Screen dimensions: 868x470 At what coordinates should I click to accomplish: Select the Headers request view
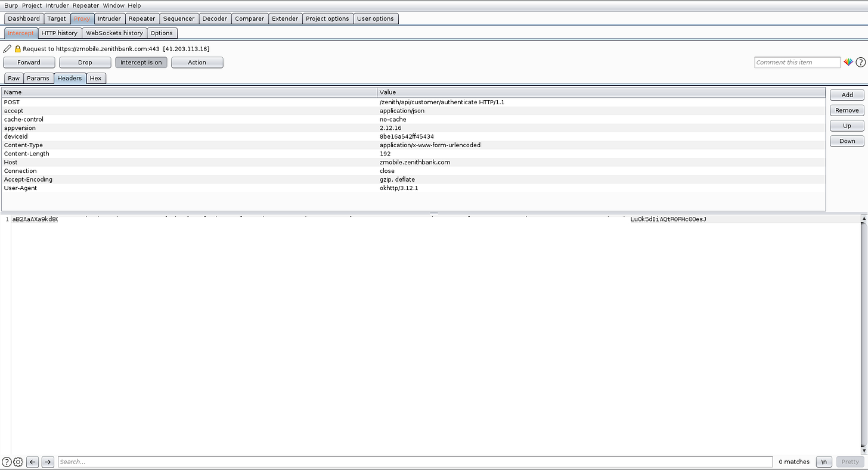click(x=70, y=78)
